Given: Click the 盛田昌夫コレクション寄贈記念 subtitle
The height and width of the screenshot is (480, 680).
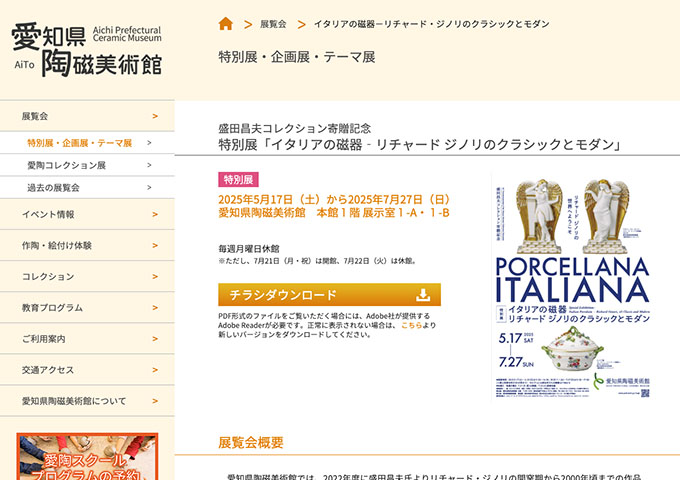Looking at the screenshot, I should point(294,128).
